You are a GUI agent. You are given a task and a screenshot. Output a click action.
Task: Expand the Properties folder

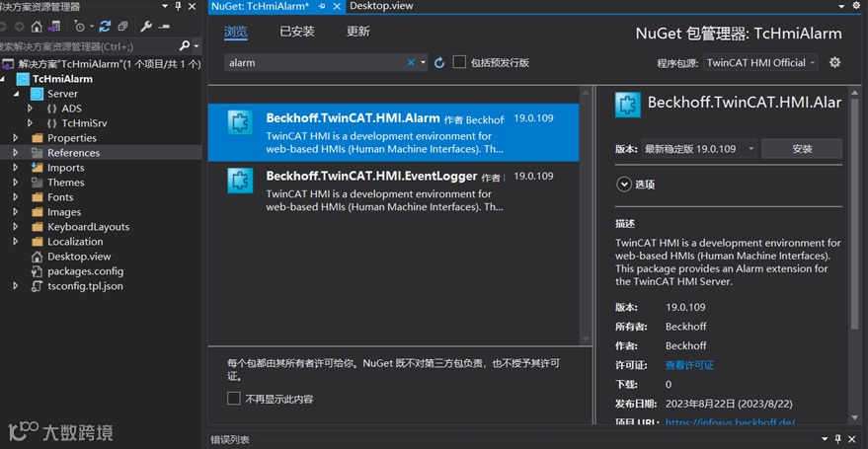point(16,138)
